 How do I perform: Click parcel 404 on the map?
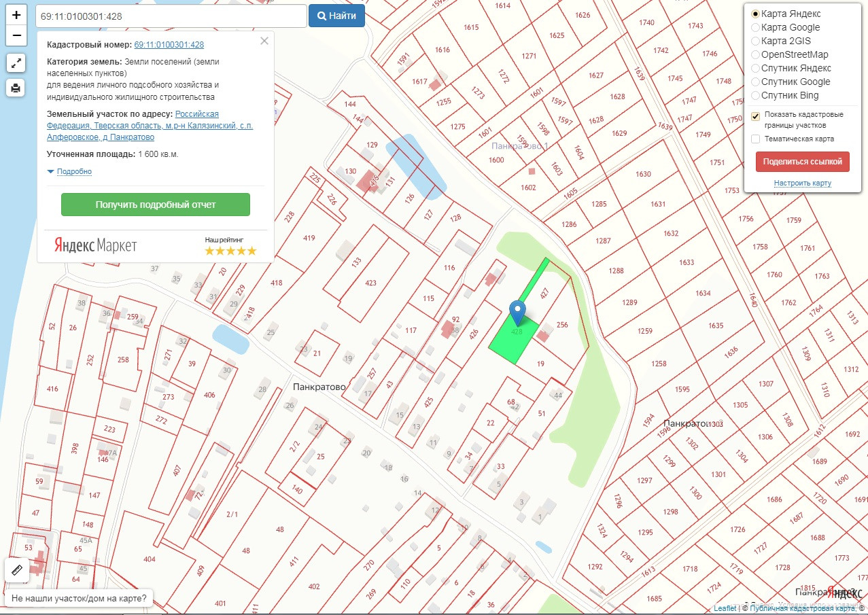pyautogui.click(x=150, y=559)
